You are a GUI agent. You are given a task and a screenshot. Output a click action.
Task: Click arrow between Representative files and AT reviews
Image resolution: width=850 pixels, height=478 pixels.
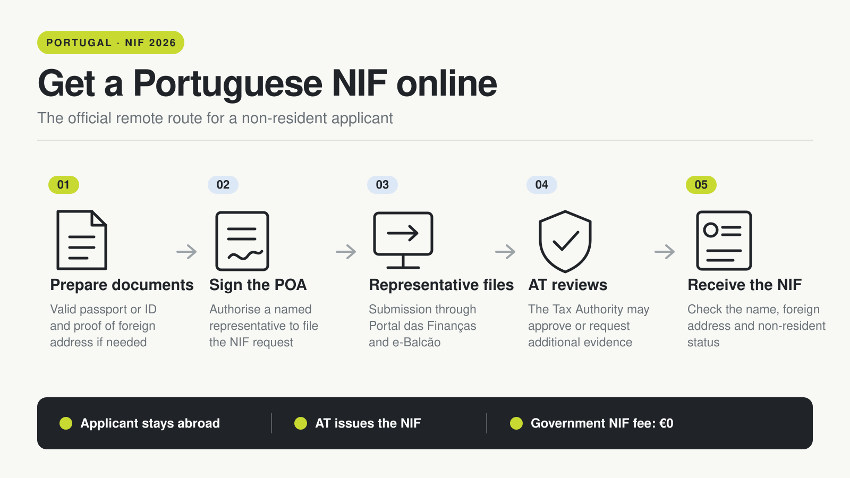(x=505, y=251)
